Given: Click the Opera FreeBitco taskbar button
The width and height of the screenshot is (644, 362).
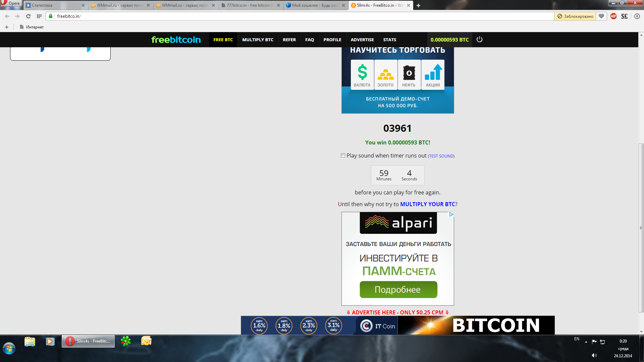Looking at the screenshot, I should (88, 341).
